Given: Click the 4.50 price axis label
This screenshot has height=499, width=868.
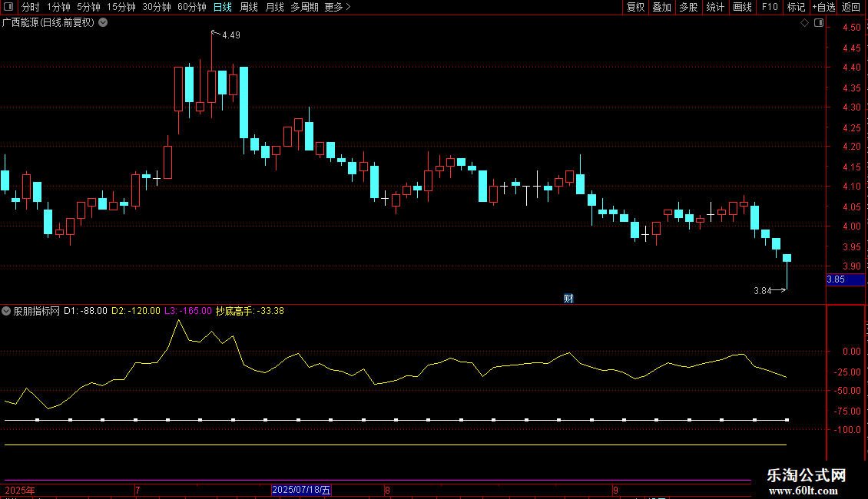Looking at the screenshot, I should (851, 28).
